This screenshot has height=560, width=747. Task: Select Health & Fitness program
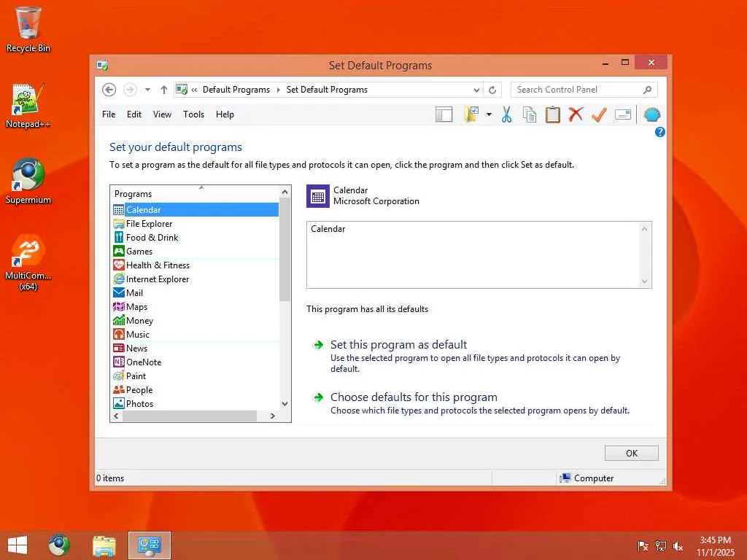pos(196,265)
